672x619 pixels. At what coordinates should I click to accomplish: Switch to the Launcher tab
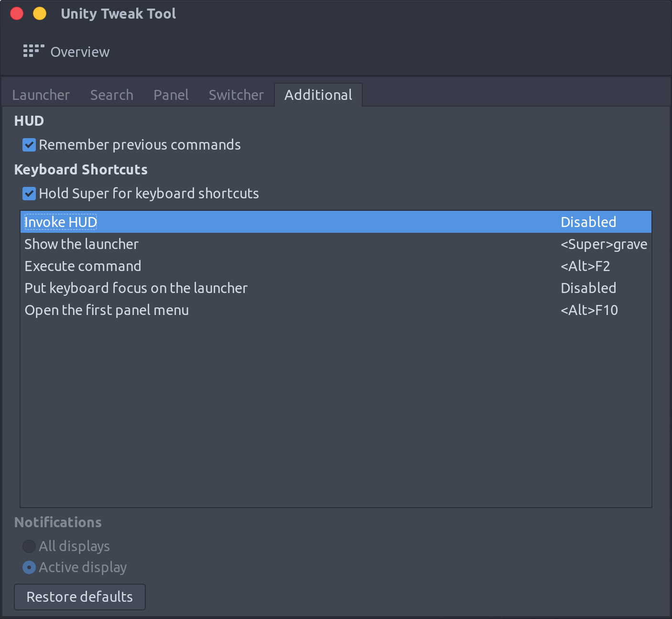[41, 95]
